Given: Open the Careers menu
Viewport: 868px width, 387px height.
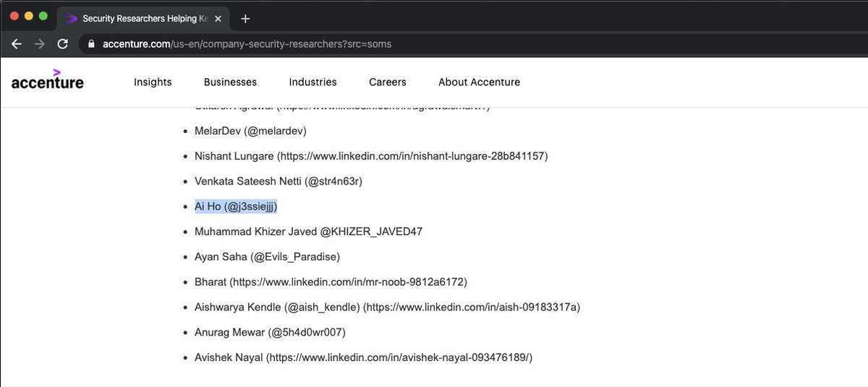Looking at the screenshot, I should (x=388, y=82).
